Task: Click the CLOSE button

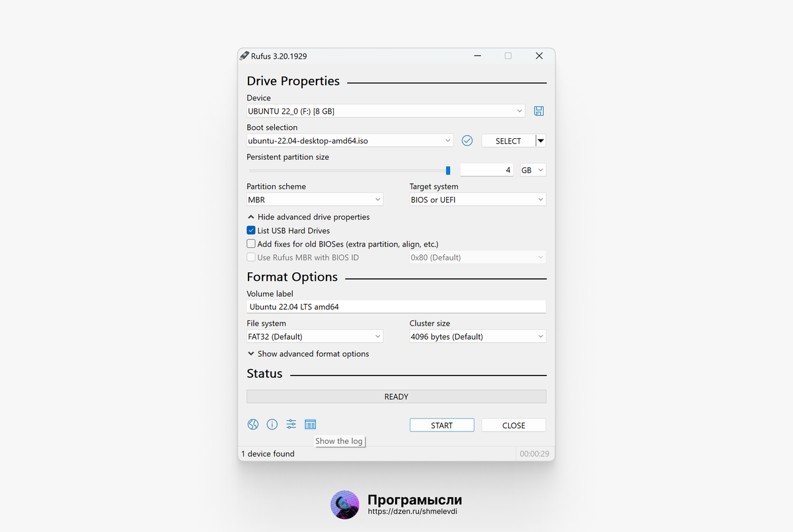Action: [513, 425]
